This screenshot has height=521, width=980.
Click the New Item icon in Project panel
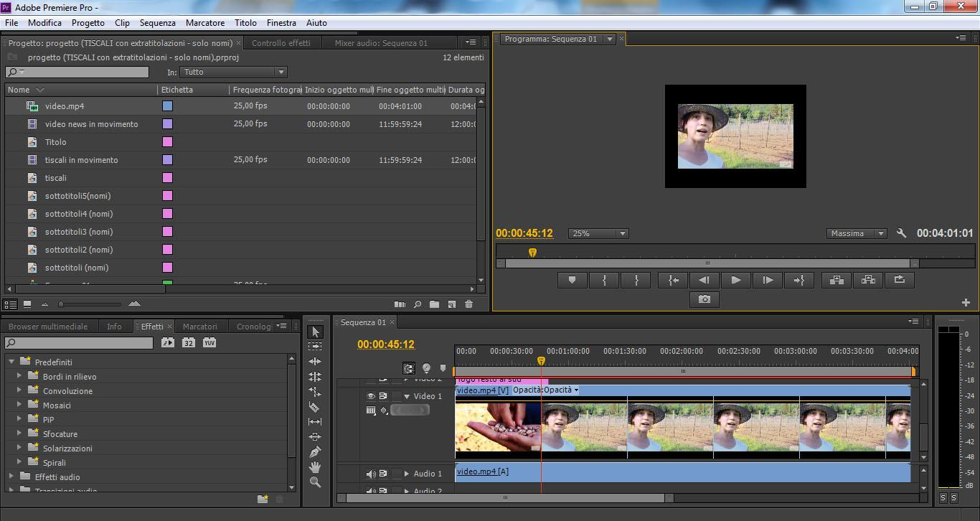point(452,304)
